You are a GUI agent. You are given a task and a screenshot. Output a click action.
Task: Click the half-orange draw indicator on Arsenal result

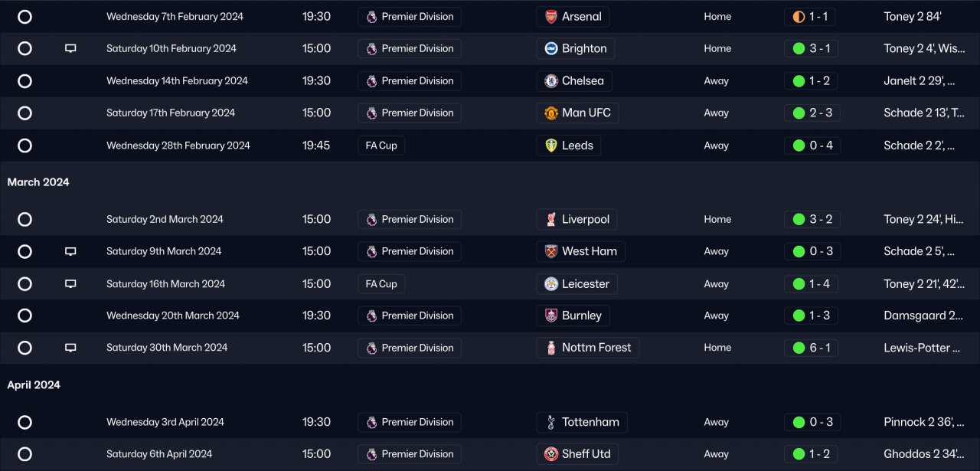[x=799, y=17]
